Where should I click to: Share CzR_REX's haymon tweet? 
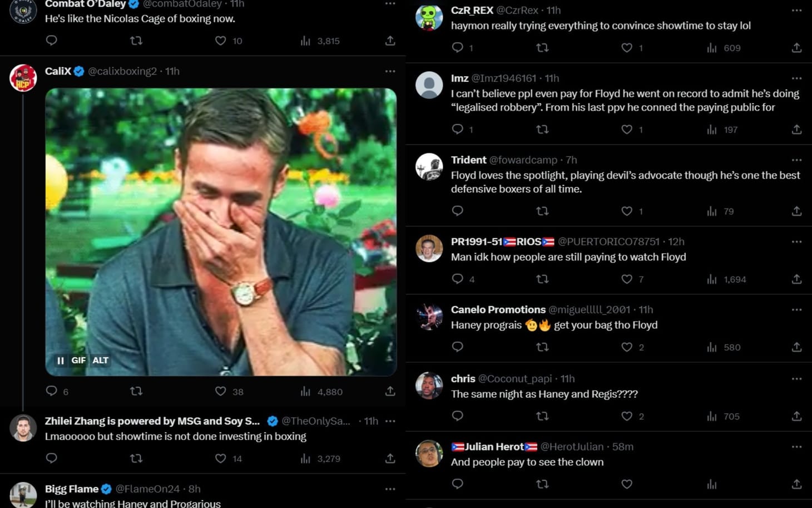[x=796, y=48]
